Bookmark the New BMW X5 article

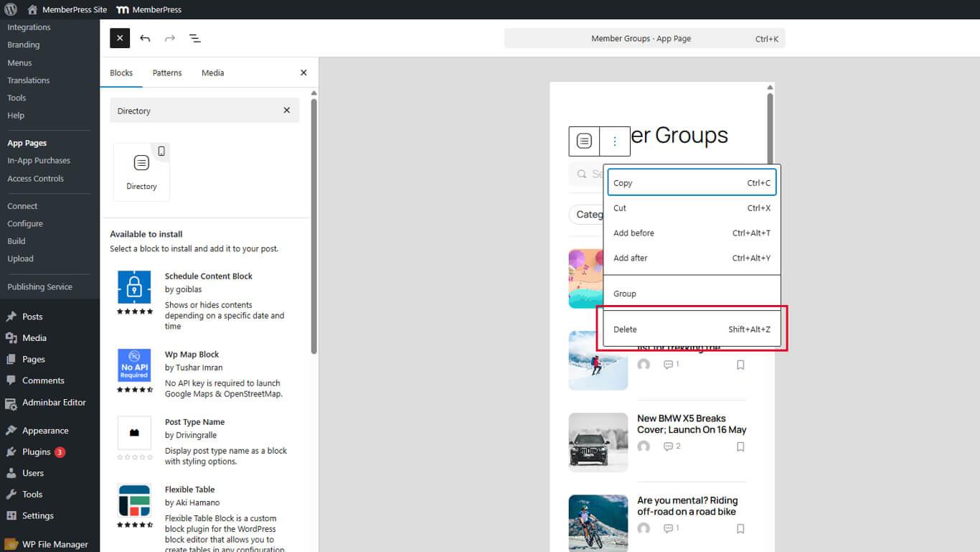click(740, 446)
